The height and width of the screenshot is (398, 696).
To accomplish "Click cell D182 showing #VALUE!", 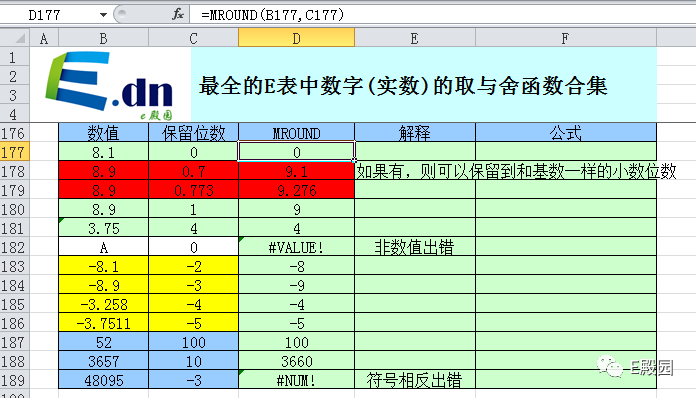I will [x=297, y=247].
